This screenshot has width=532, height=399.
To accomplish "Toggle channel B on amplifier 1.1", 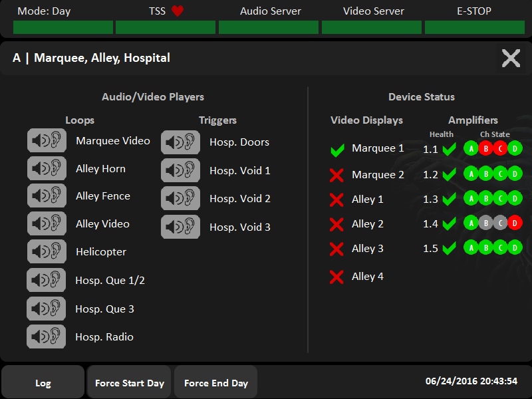I will 486,148.
